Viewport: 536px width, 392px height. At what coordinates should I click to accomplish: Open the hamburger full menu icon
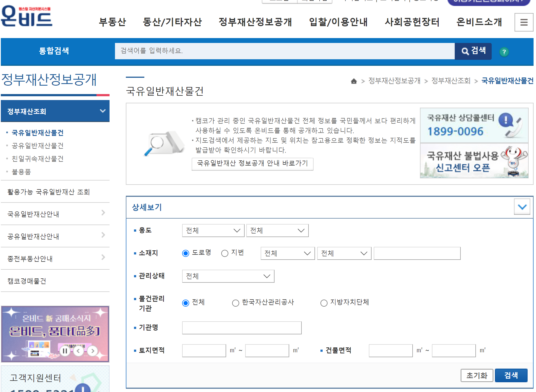tap(523, 22)
